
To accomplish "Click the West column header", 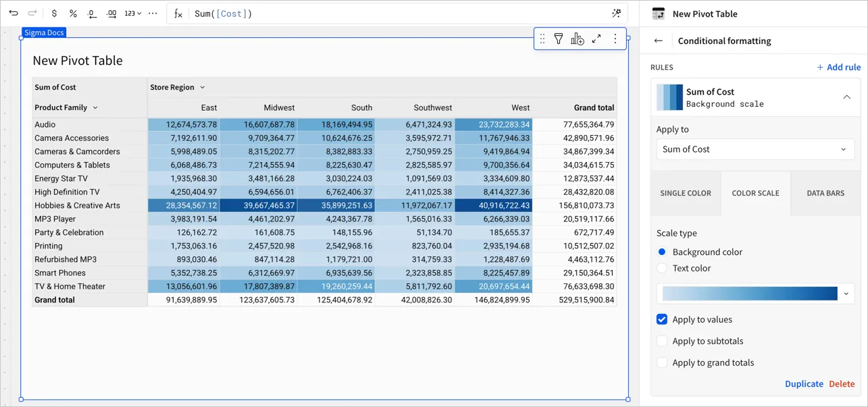I will click(x=521, y=107).
